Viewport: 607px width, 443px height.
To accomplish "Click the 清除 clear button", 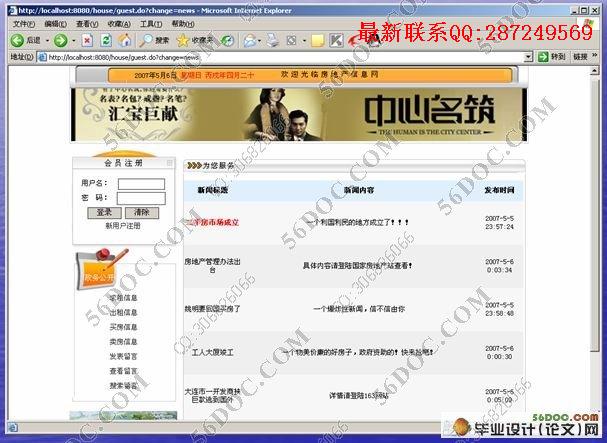I will pyautogui.click(x=142, y=212).
